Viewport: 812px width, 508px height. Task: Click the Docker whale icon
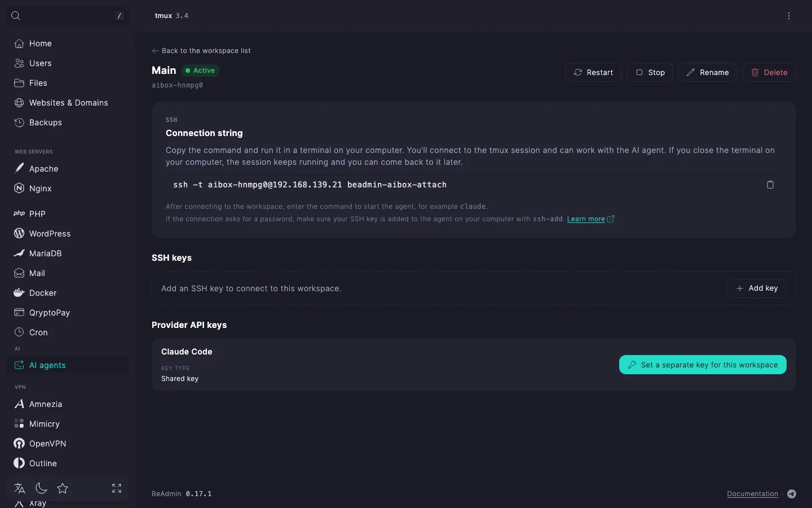point(19,292)
